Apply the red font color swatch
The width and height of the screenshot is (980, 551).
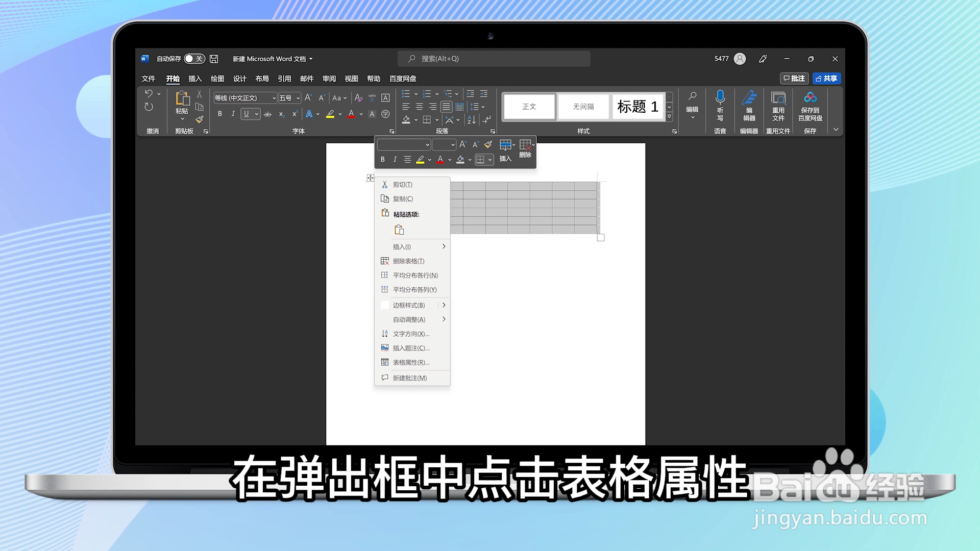pos(351,114)
